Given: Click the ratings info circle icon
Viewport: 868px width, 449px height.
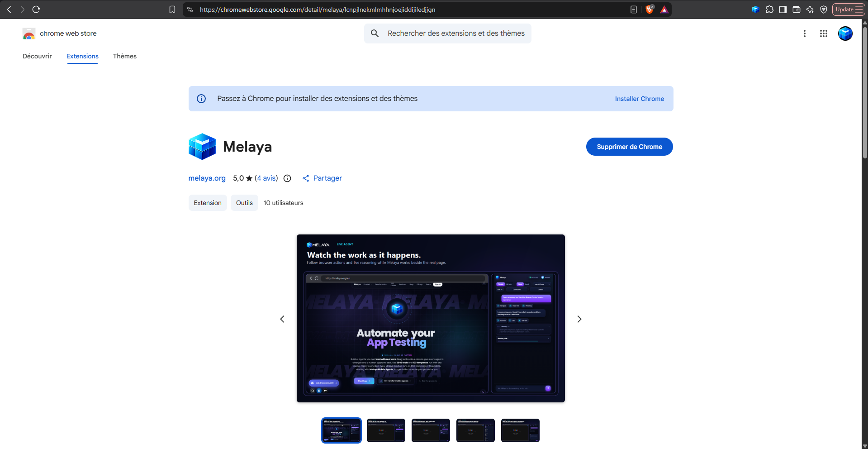Looking at the screenshot, I should pos(287,178).
